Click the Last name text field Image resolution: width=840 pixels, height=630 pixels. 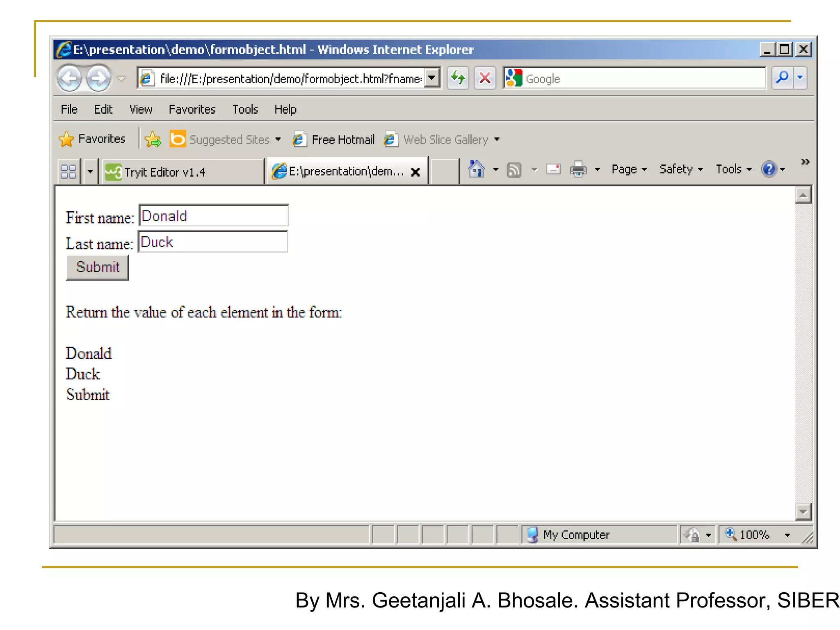213,242
